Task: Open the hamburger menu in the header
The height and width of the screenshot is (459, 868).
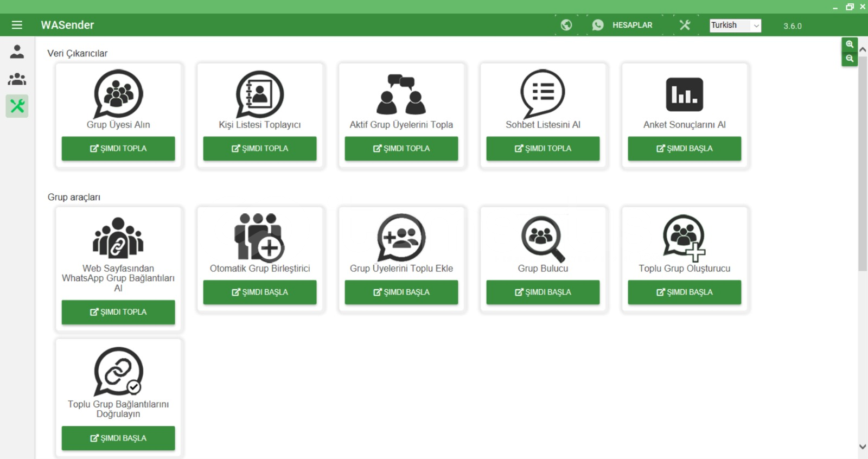Action: (17, 25)
